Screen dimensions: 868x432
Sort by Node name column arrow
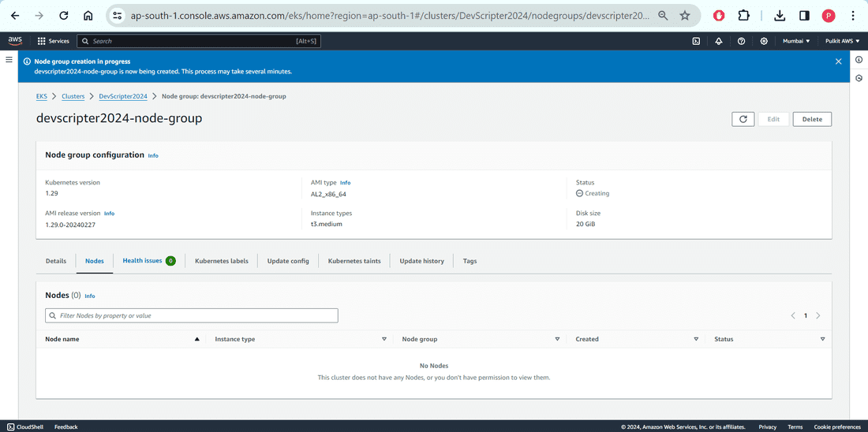(196, 339)
